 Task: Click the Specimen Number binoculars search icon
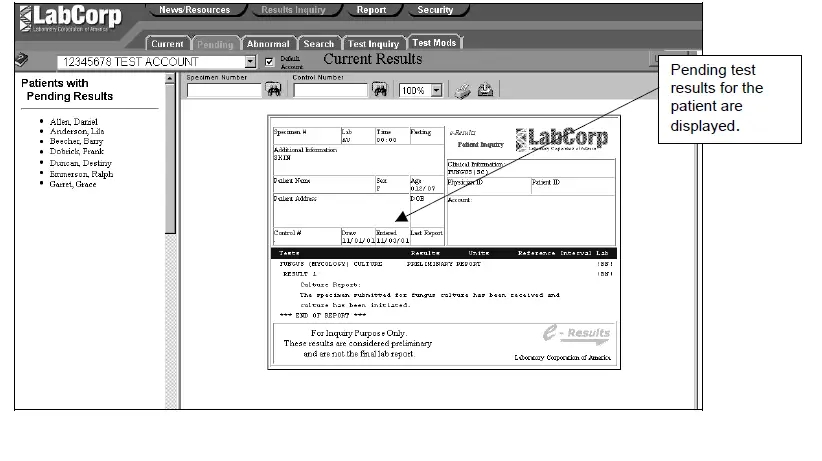pyautogui.click(x=274, y=90)
